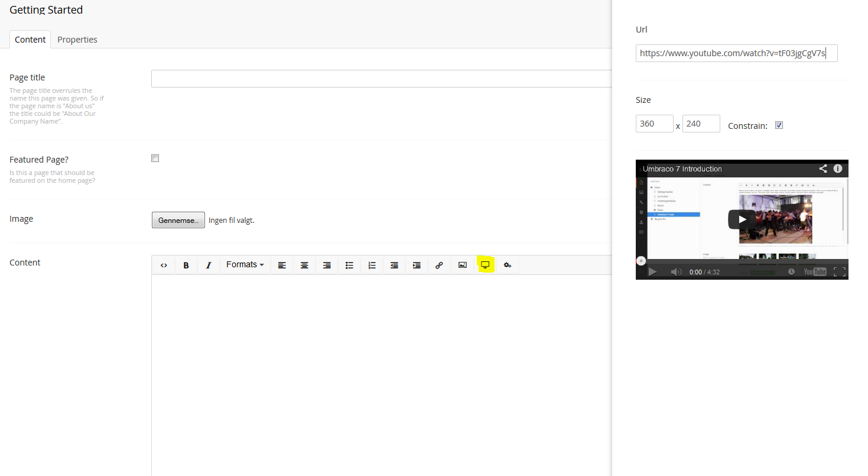Apply italic formatting

click(x=208, y=265)
